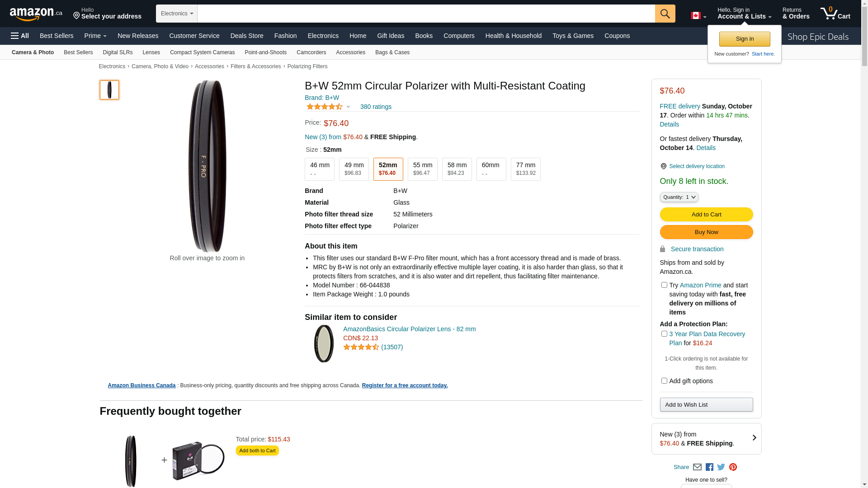Check the Add gift options box
Viewport: 868px width, 488px height.
664,381
